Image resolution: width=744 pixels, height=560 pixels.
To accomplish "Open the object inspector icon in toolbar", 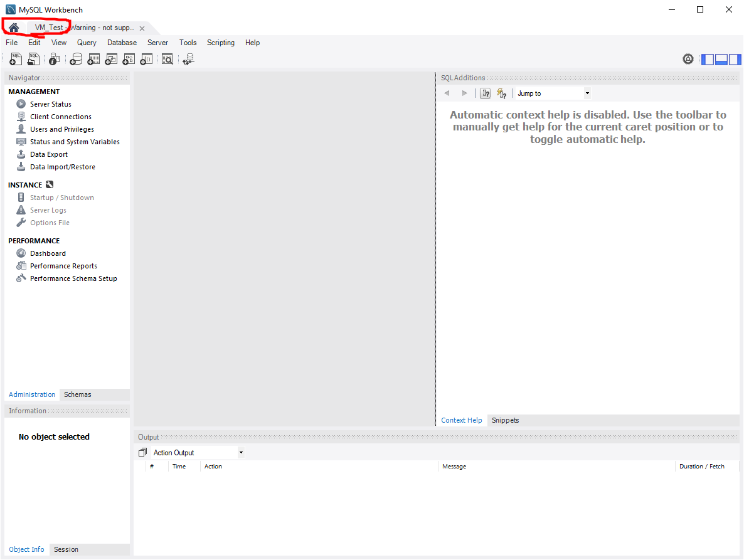I will click(55, 60).
